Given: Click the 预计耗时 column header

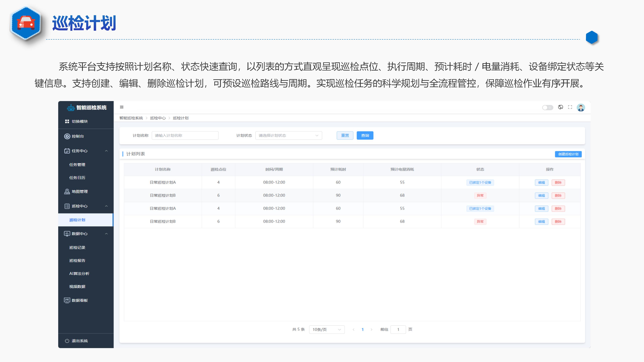Looking at the screenshot, I should coord(338,169).
